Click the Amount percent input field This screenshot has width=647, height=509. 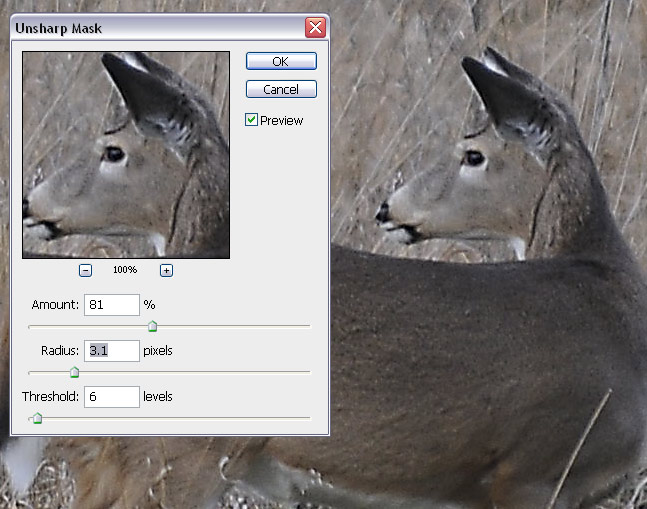pyautogui.click(x=111, y=304)
